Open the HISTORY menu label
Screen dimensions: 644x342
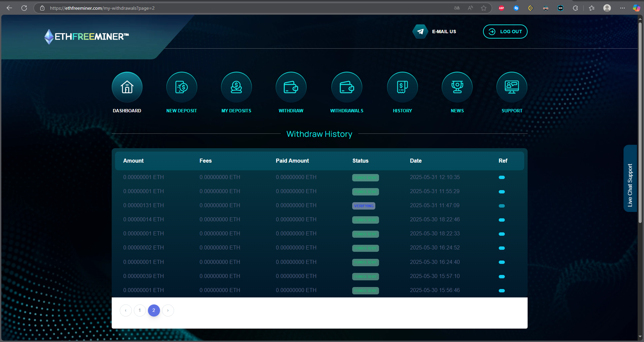[x=402, y=111]
